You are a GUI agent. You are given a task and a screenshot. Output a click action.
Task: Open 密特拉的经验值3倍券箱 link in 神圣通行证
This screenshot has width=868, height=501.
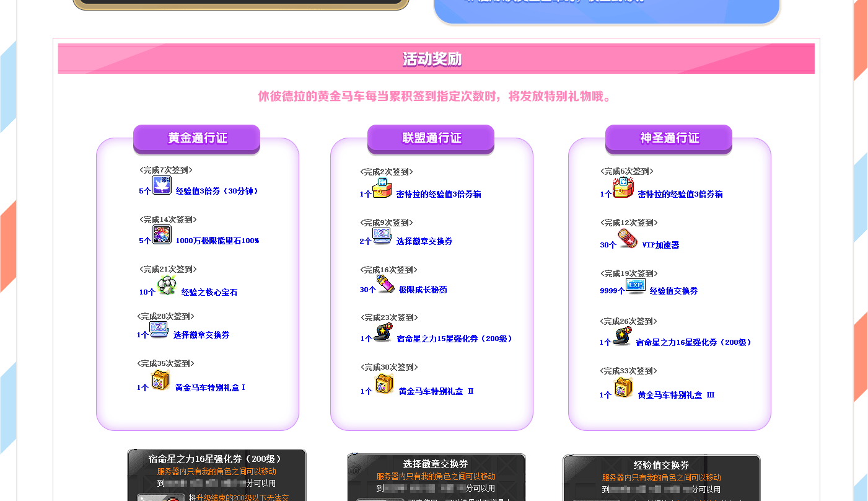point(680,194)
